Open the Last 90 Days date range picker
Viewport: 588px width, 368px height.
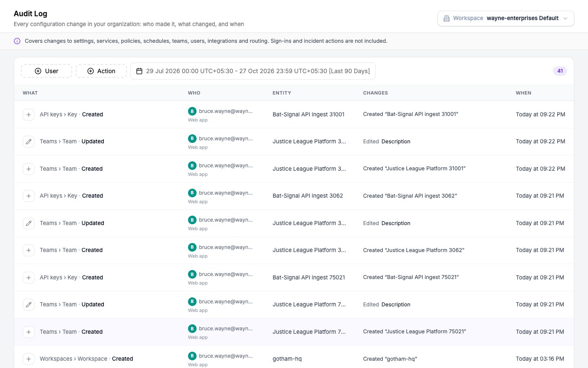click(253, 71)
